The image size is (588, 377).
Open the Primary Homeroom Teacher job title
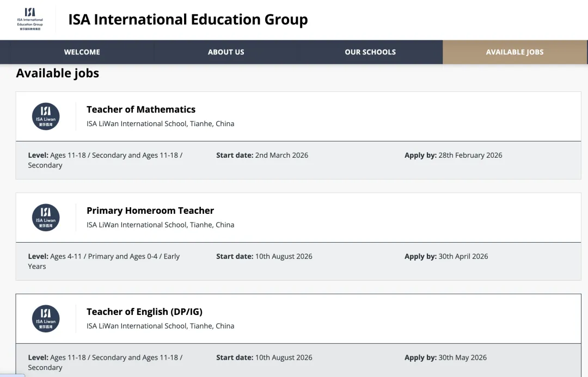click(150, 211)
